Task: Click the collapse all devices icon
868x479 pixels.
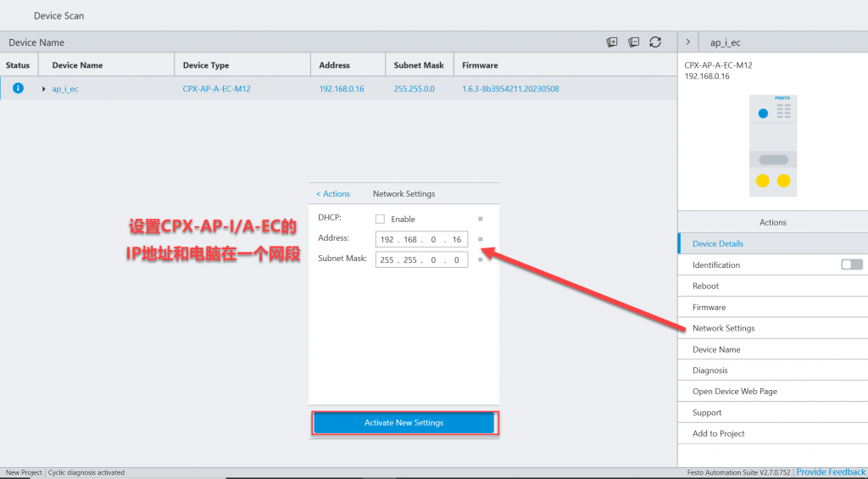Action: click(x=634, y=42)
